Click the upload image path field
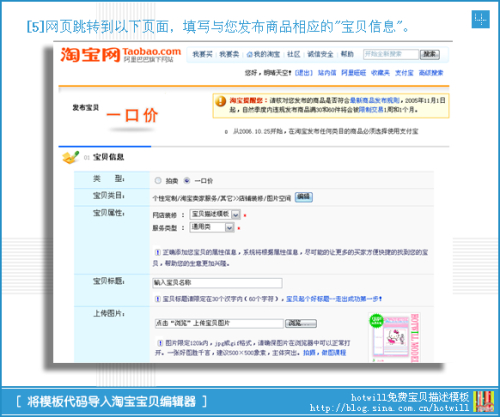500x417 pixels. click(219, 323)
